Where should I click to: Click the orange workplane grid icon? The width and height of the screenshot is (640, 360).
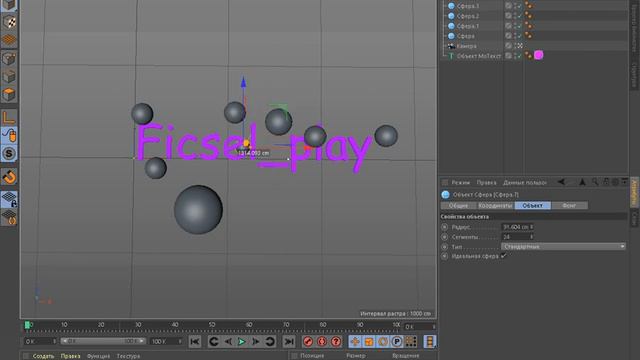click(x=9, y=40)
